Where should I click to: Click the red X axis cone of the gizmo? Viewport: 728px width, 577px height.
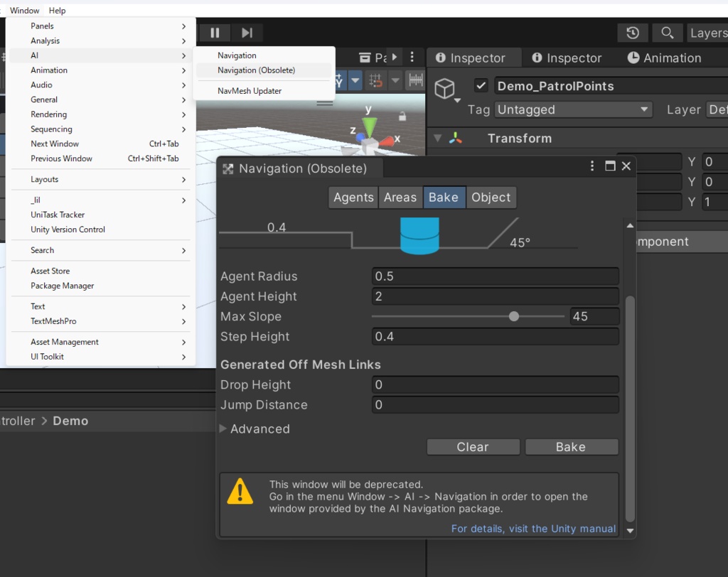point(386,141)
